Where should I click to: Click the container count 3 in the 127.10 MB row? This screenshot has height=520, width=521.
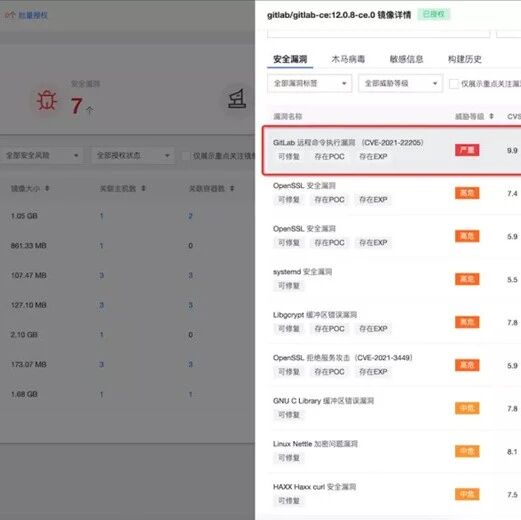click(190, 305)
